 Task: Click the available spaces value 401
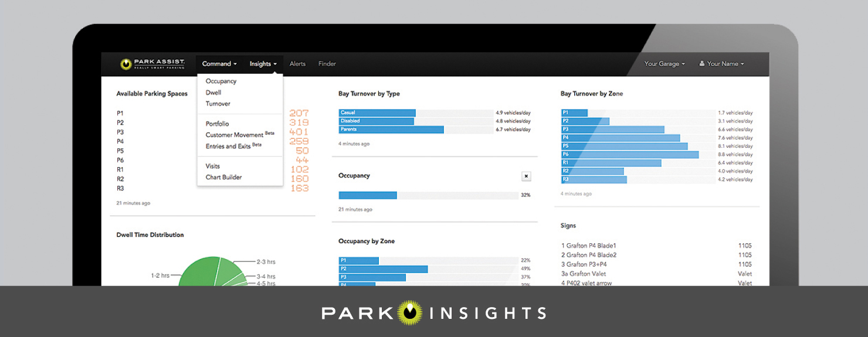(x=299, y=132)
